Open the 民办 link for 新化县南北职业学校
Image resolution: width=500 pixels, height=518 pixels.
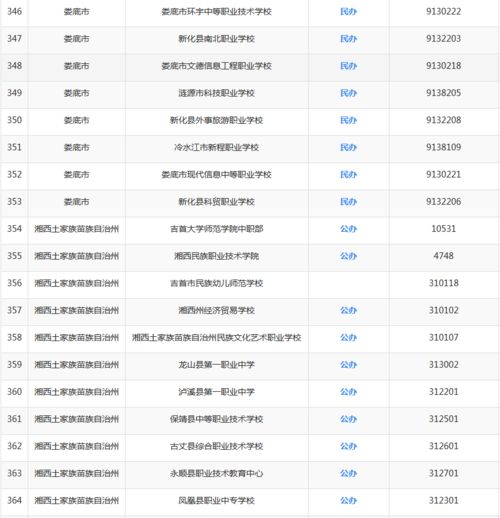point(348,39)
